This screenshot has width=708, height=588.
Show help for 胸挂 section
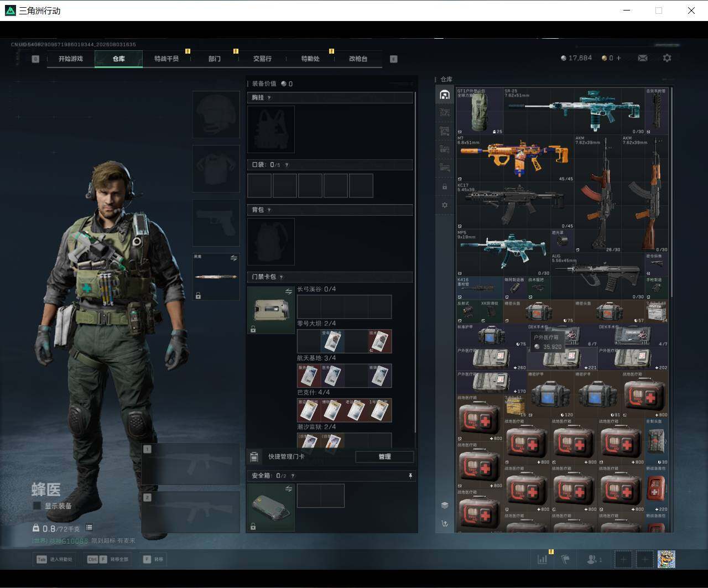point(269,98)
